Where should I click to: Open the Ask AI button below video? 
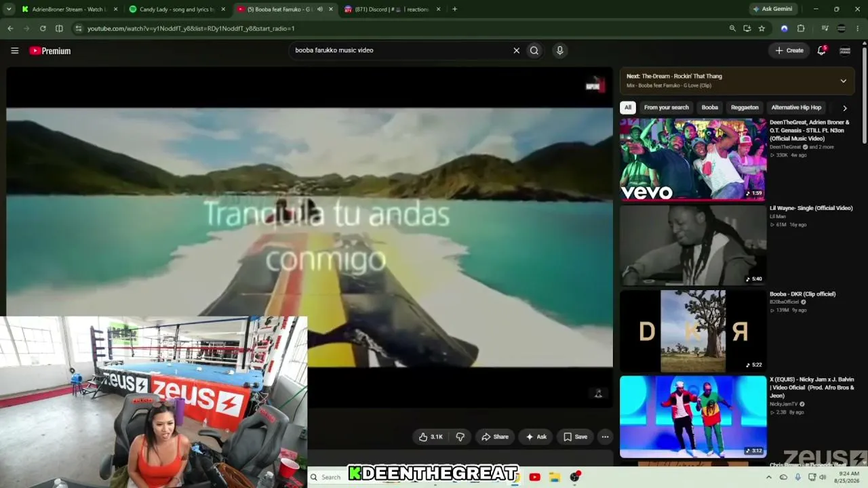pyautogui.click(x=536, y=436)
